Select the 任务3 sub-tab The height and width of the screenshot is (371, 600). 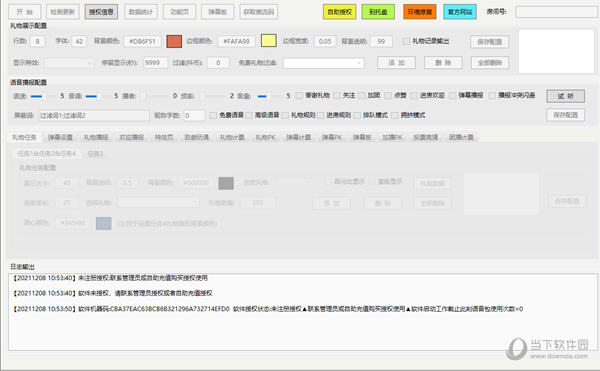[95, 154]
